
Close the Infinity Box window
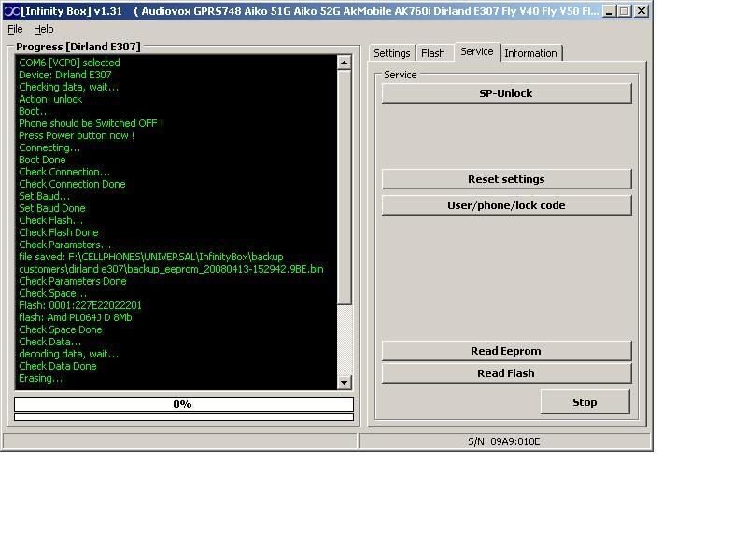click(x=641, y=11)
